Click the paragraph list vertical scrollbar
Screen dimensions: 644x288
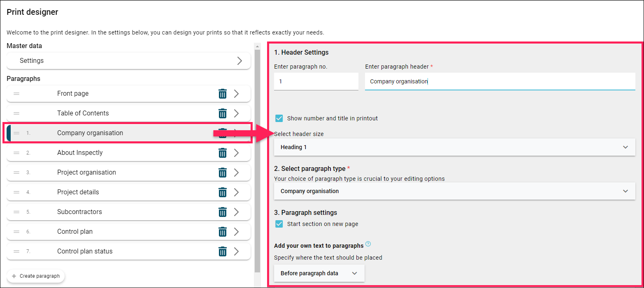click(258, 160)
